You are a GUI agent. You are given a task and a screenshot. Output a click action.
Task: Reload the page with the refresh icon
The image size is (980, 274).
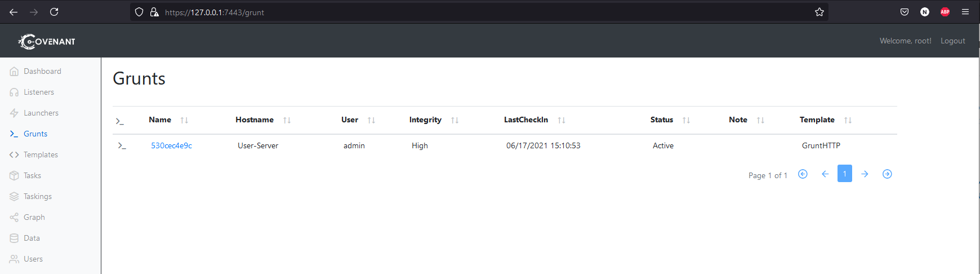(x=54, y=12)
